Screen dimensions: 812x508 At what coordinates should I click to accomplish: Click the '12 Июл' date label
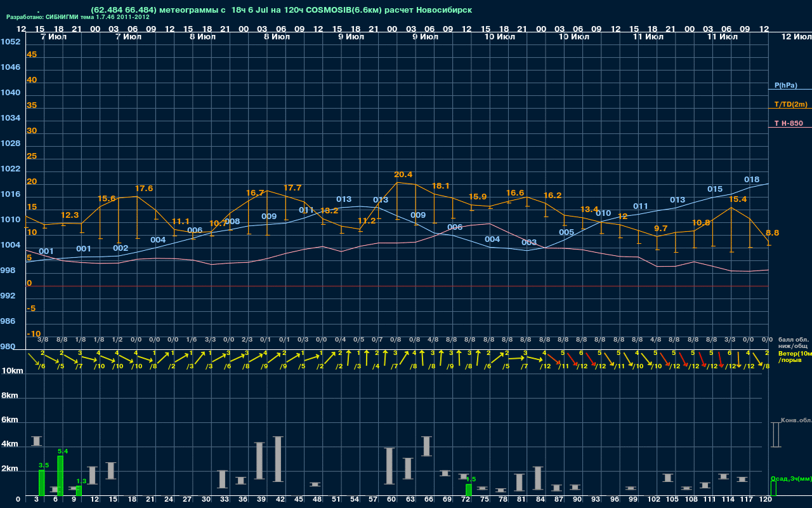click(796, 37)
